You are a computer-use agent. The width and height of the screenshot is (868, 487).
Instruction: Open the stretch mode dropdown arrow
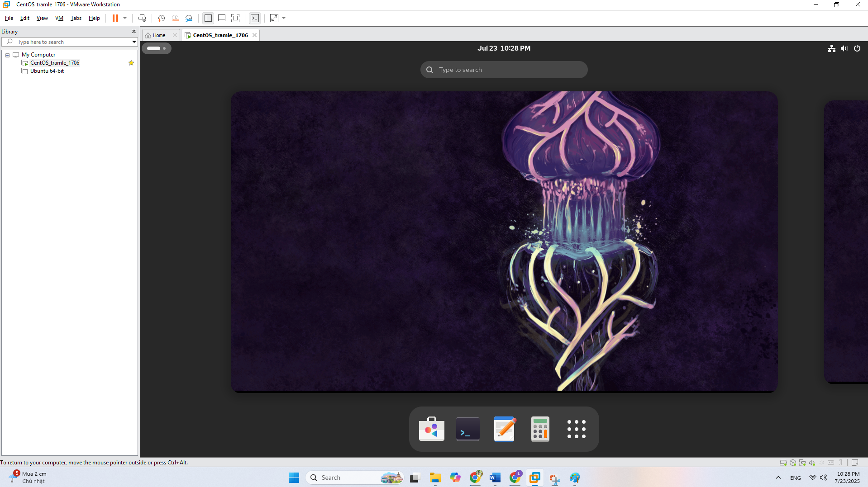tap(284, 18)
